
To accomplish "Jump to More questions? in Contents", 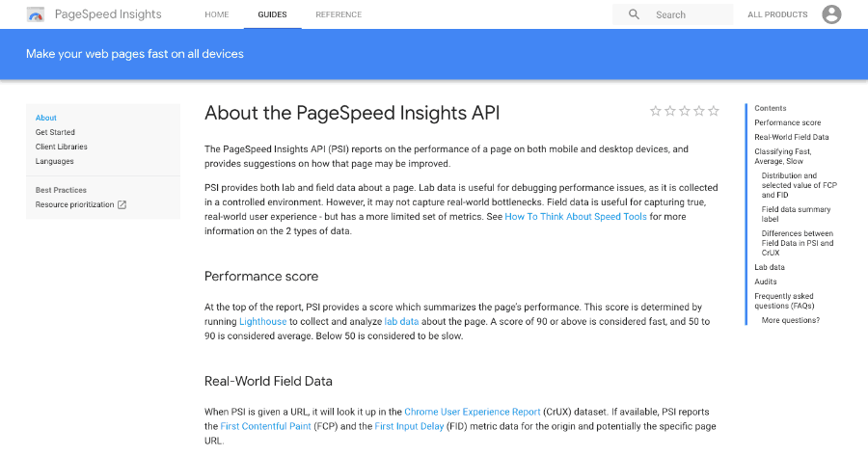I will [790, 320].
